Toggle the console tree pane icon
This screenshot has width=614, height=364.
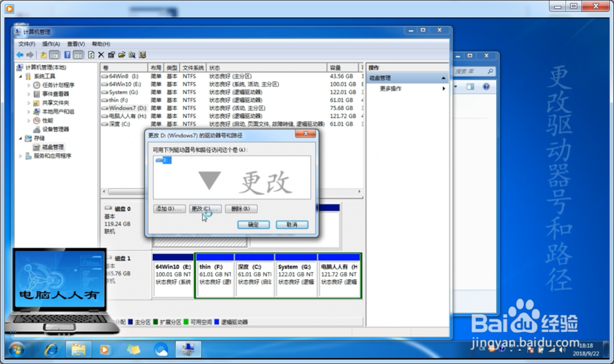[x=55, y=55]
